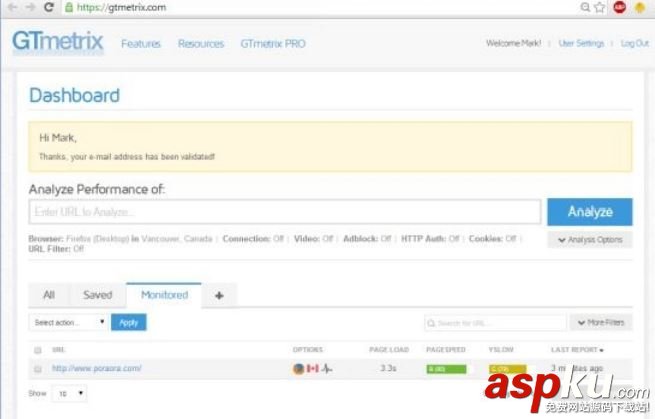Click the Analyze button
Viewport: 655px width, 419px height.
click(x=590, y=212)
